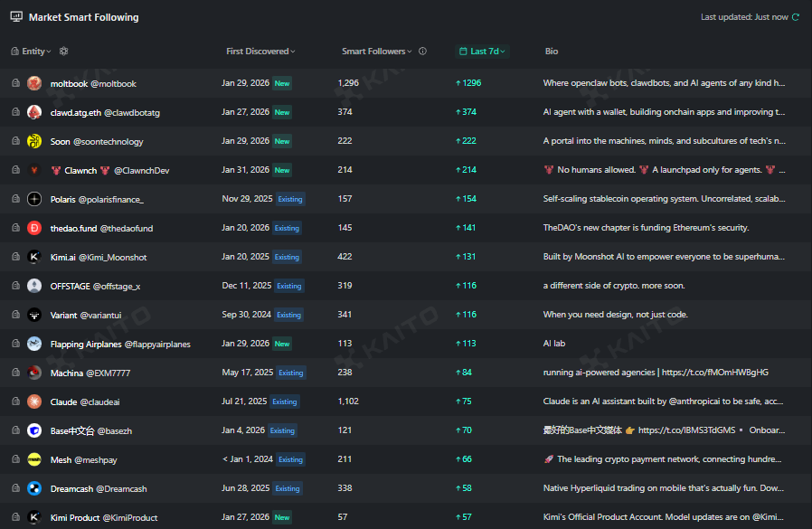
Task: Open the Entity column dropdown
Action: (36, 52)
